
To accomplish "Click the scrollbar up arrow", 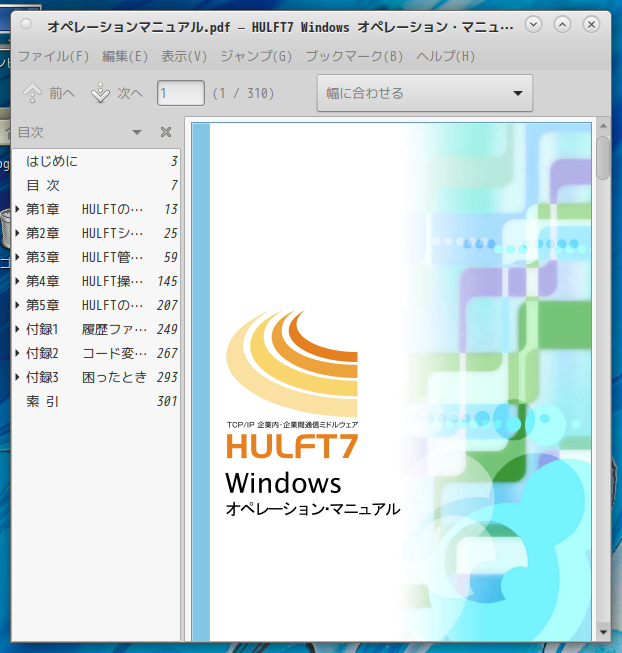I will pyautogui.click(x=603, y=126).
